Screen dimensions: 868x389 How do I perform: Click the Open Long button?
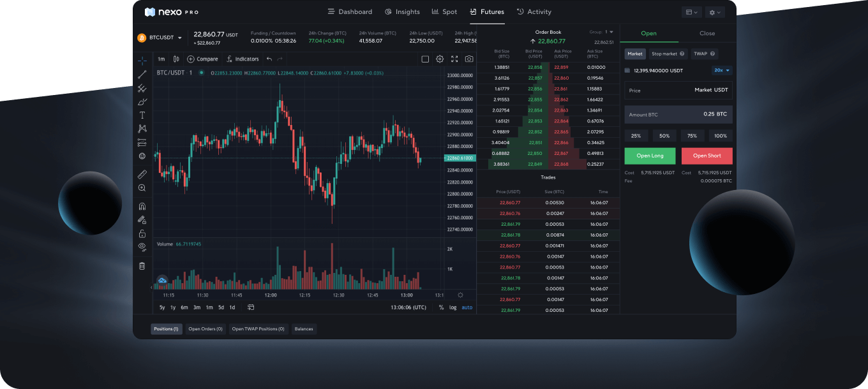tap(650, 156)
